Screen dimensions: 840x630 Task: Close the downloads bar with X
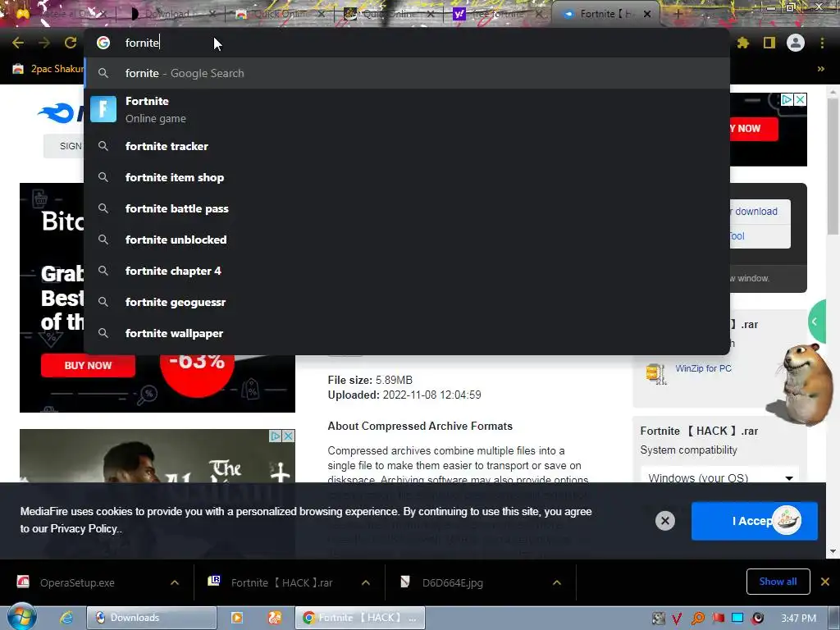(x=825, y=582)
